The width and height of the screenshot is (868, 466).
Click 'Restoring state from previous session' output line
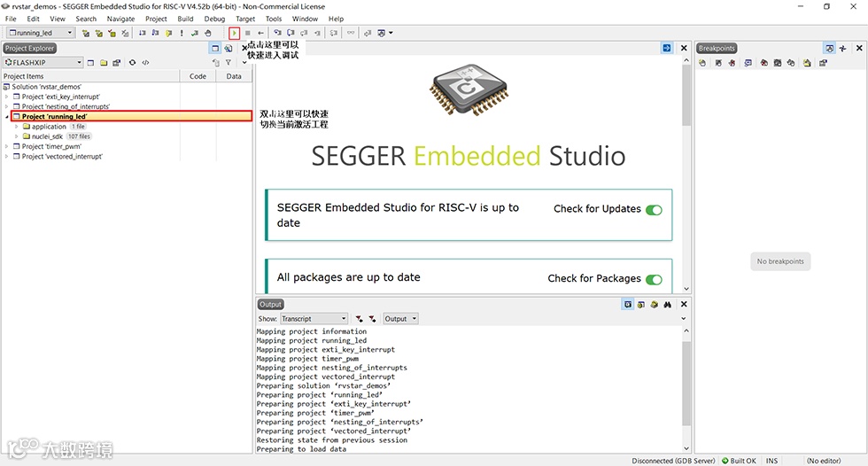tap(331, 440)
